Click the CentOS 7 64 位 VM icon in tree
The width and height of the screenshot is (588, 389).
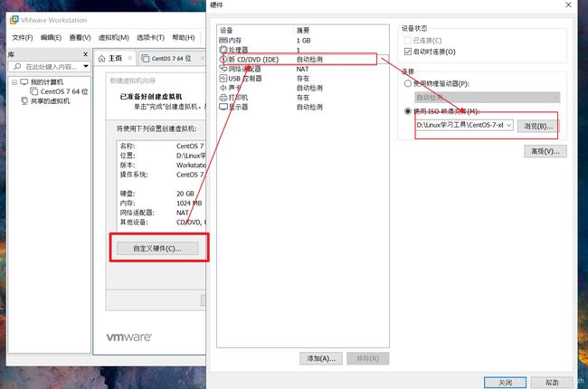33,91
